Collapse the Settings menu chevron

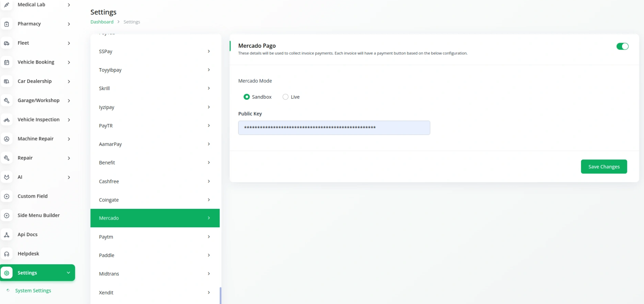pyautogui.click(x=68, y=273)
